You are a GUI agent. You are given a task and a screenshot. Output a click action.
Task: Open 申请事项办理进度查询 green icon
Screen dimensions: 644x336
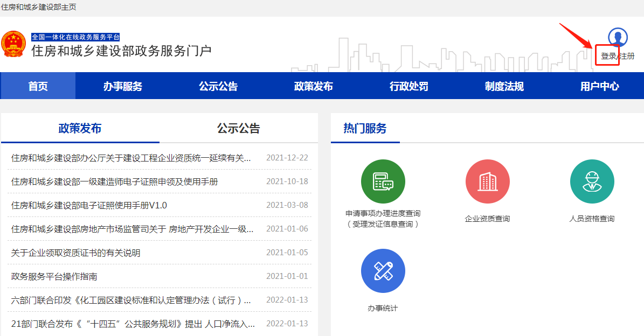[x=383, y=181]
